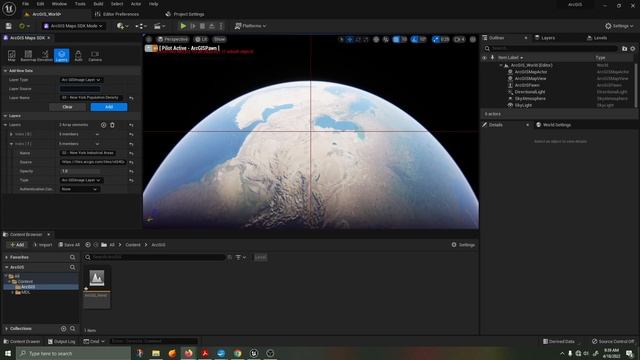
Task: Open the Output Log from status bar
Action: [x=62, y=341]
